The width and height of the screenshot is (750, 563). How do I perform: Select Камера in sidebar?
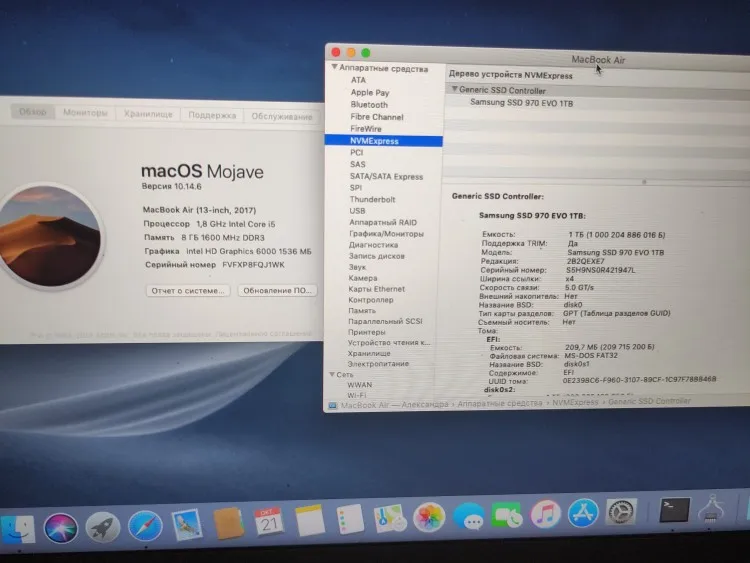coord(363,278)
